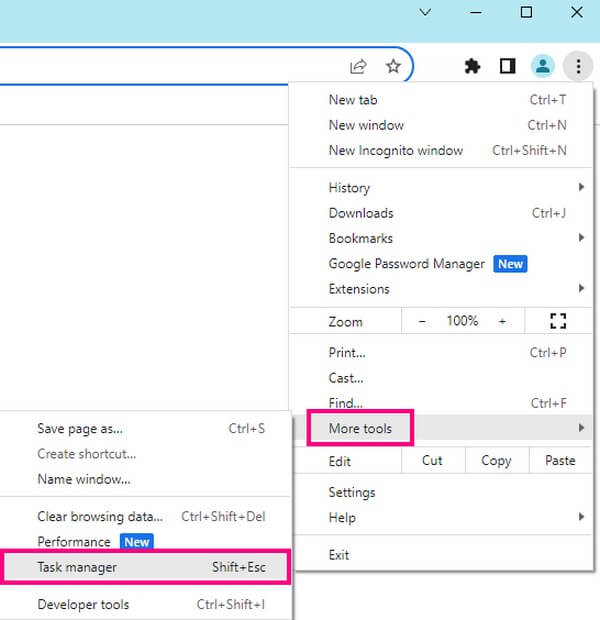Open Settings from the menu
The image size is (600, 620).
[443, 492]
